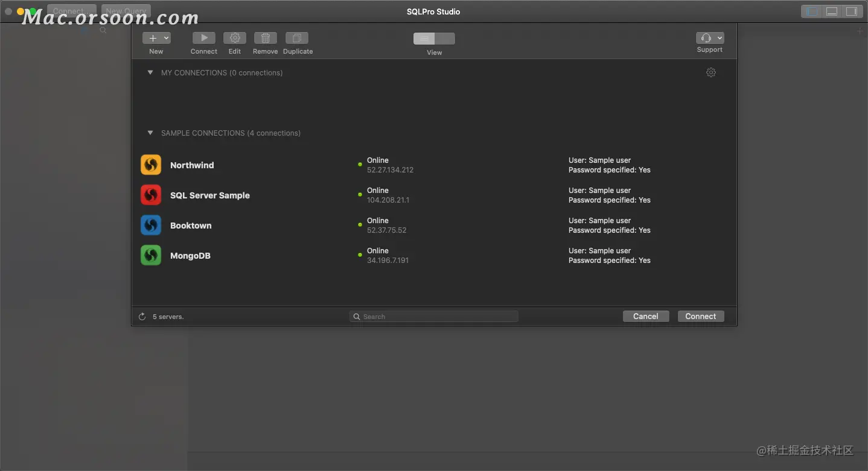868x471 pixels.
Task: Click the magnifier icon in Search field
Action: [x=357, y=317]
